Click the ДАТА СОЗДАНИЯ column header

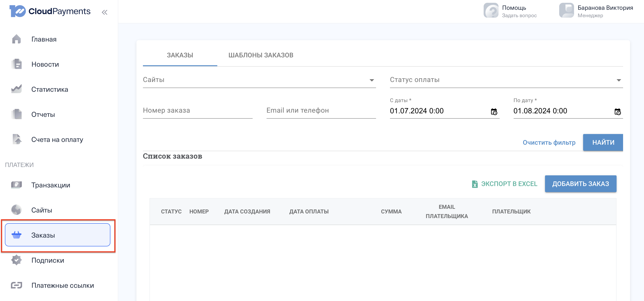point(247,212)
